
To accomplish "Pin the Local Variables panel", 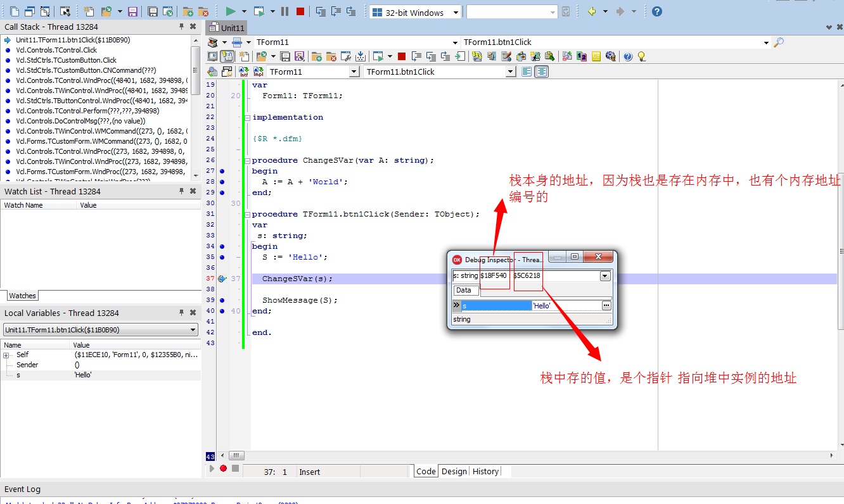I will click(182, 313).
